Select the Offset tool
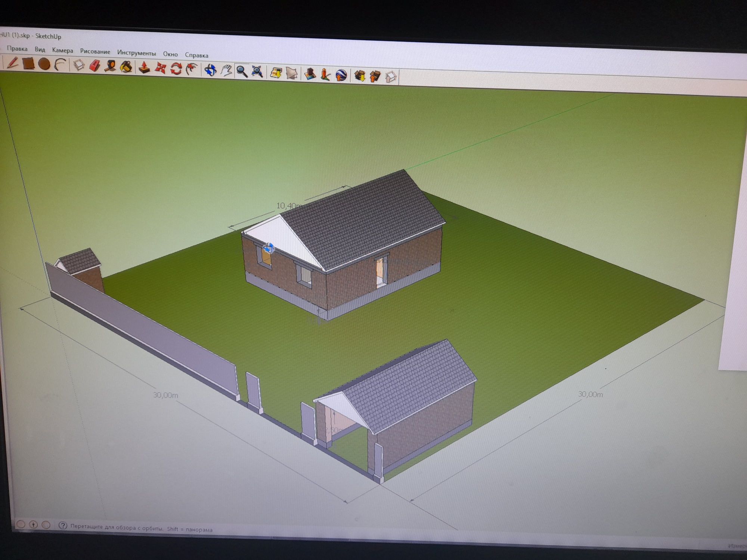The image size is (747, 560). point(192,69)
